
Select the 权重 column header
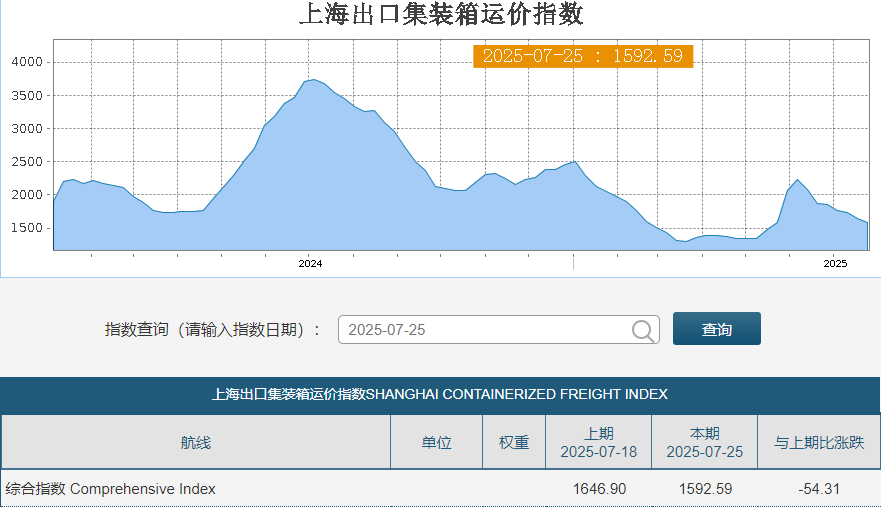tap(514, 442)
